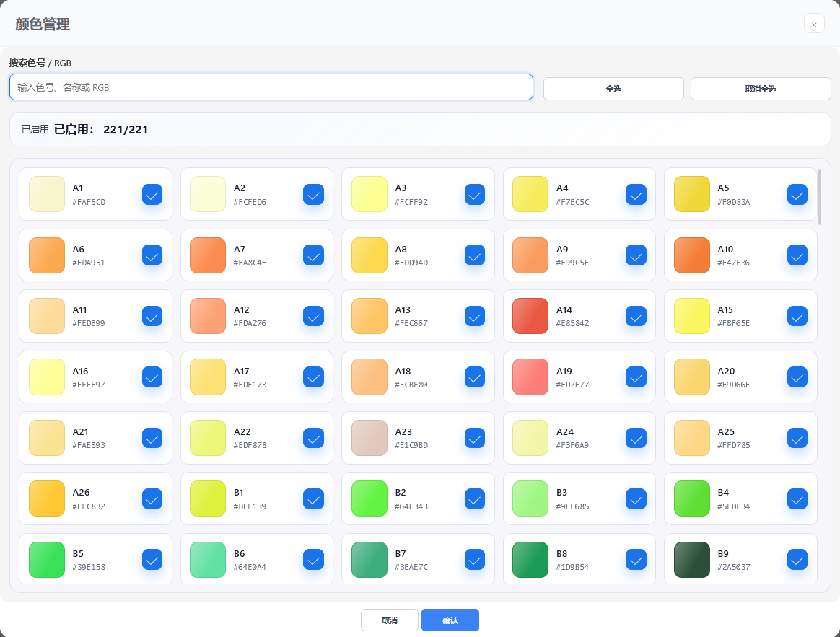Select the A19 pink color swatch
Screen dimensions: 840x637
(x=530, y=377)
